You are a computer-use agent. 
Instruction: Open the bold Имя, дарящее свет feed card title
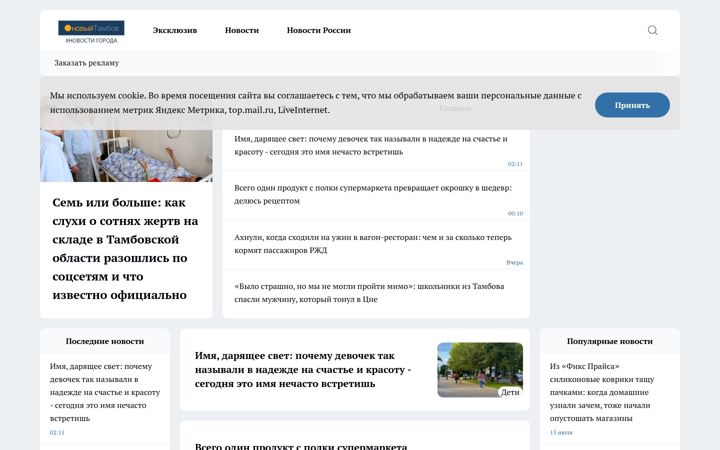[x=303, y=369]
